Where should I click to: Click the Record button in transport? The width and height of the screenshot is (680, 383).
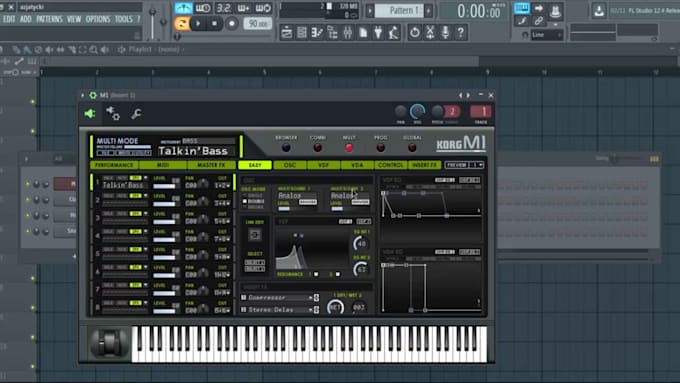click(232, 23)
